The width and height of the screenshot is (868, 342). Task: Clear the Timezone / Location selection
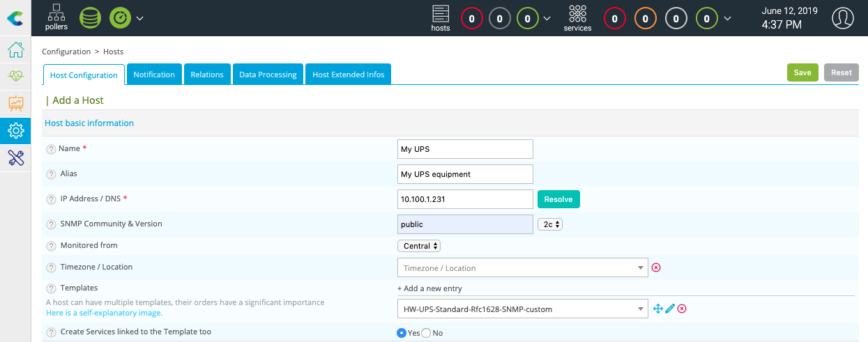[x=656, y=267]
